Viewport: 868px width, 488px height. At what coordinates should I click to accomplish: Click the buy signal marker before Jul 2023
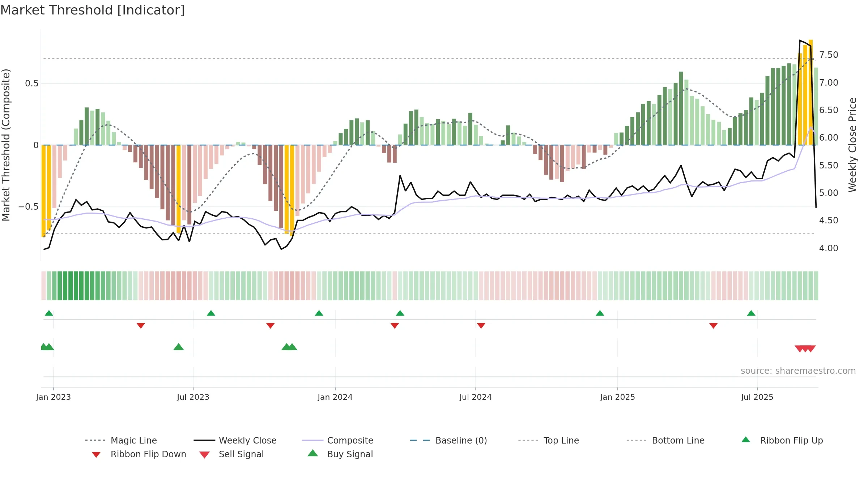[179, 347]
